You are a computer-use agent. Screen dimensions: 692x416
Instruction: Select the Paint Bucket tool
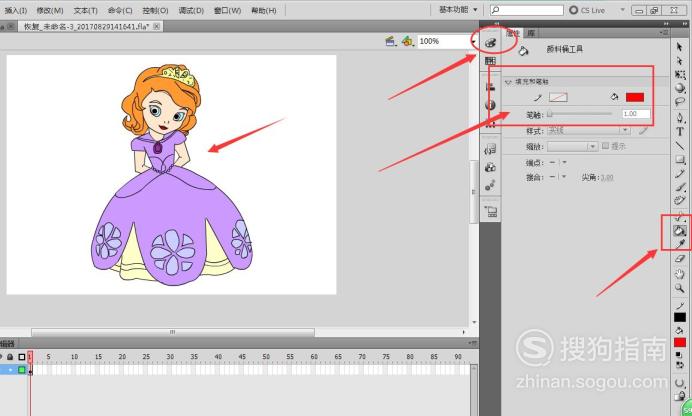[680, 230]
